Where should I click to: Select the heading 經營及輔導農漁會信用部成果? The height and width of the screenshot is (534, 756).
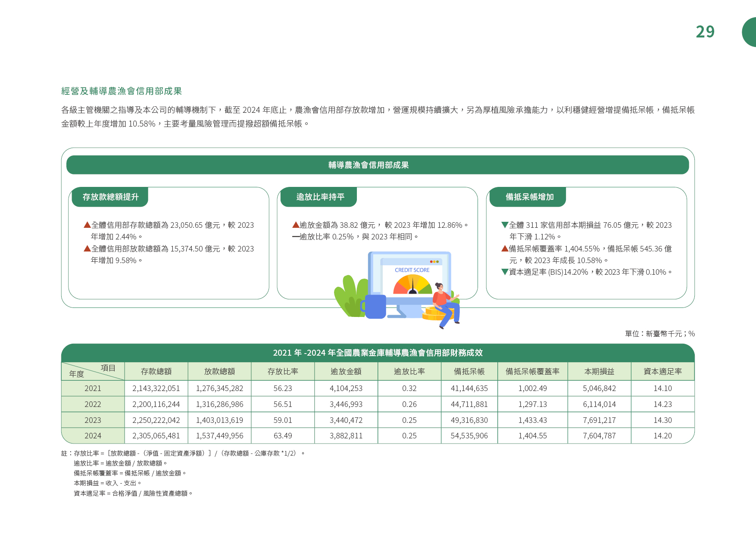(x=122, y=91)
